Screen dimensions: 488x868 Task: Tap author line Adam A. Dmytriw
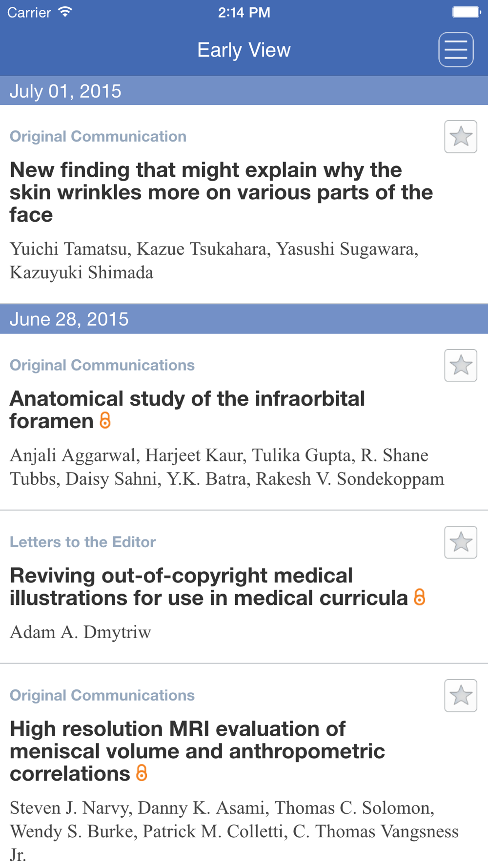coord(81,632)
